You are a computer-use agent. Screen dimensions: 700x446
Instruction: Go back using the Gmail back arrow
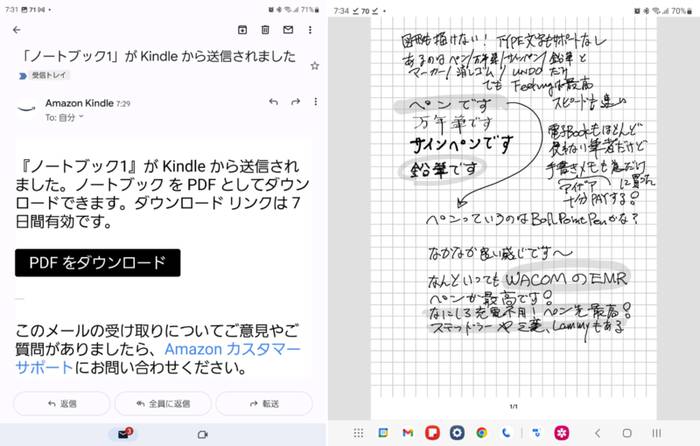pyautogui.click(x=17, y=30)
